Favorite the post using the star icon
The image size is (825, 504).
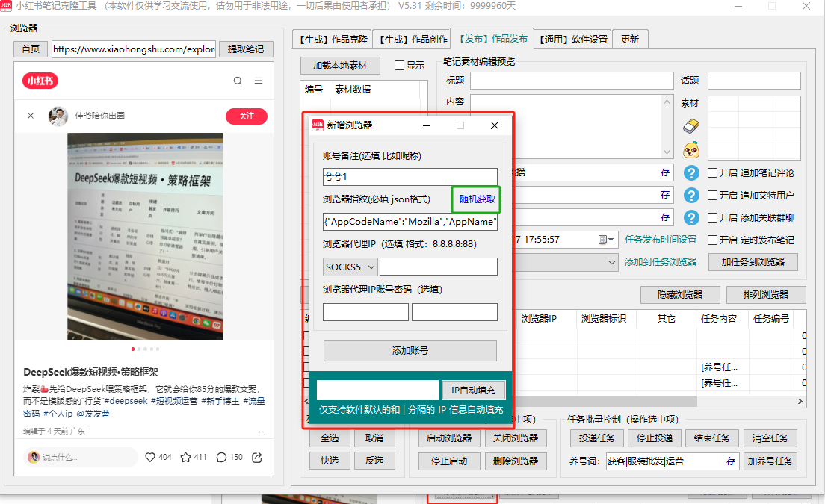point(186,457)
